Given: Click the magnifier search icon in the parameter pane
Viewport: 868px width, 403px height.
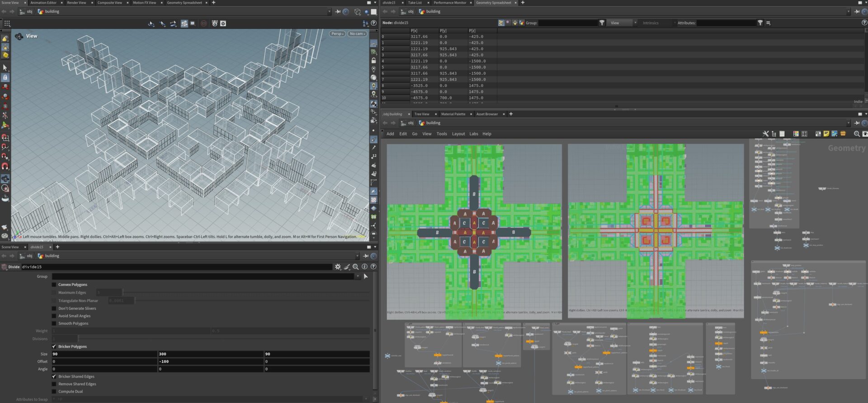Looking at the screenshot, I should [356, 267].
